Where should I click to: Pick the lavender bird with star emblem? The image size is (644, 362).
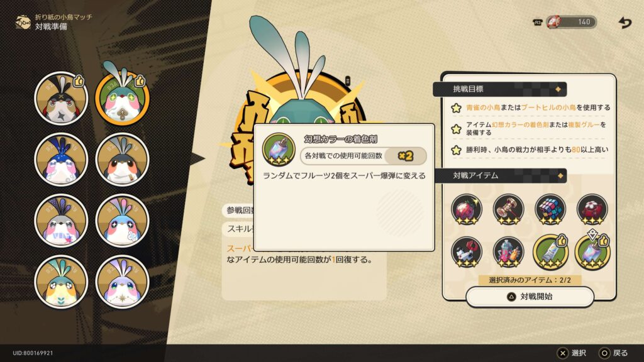[123, 282]
